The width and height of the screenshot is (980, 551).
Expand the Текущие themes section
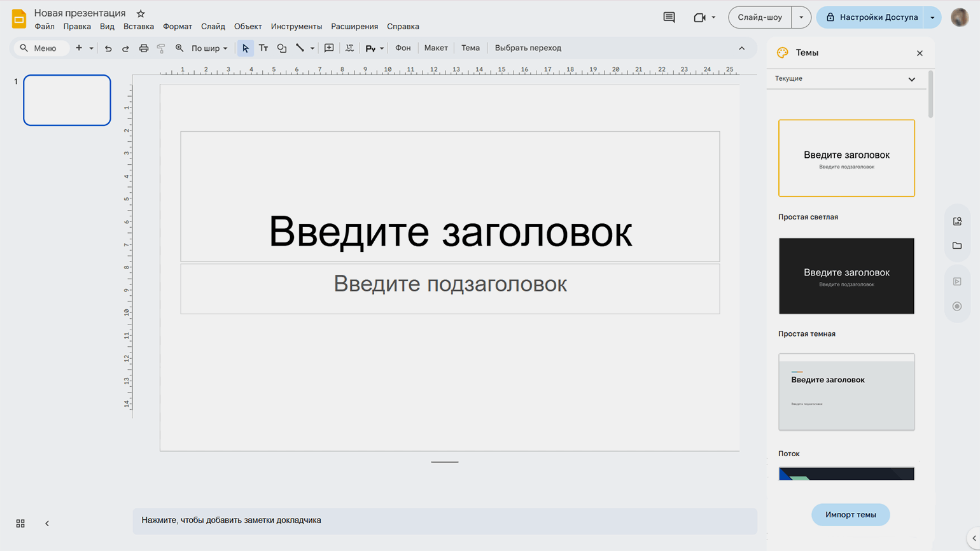coord(911,79)
